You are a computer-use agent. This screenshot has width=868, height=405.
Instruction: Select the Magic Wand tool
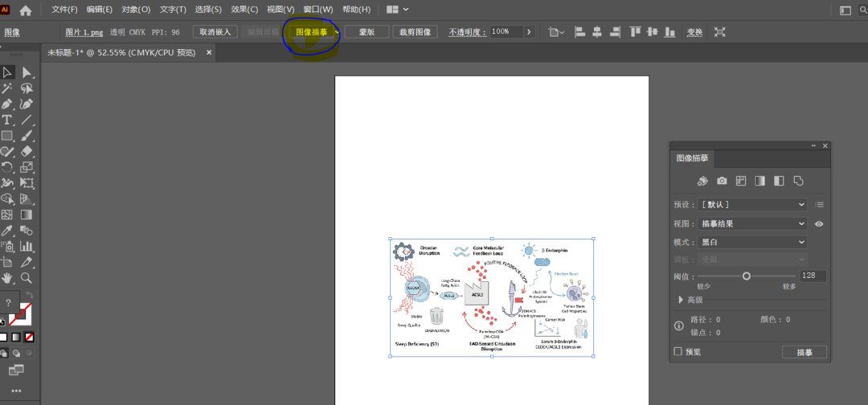point(7,88)
